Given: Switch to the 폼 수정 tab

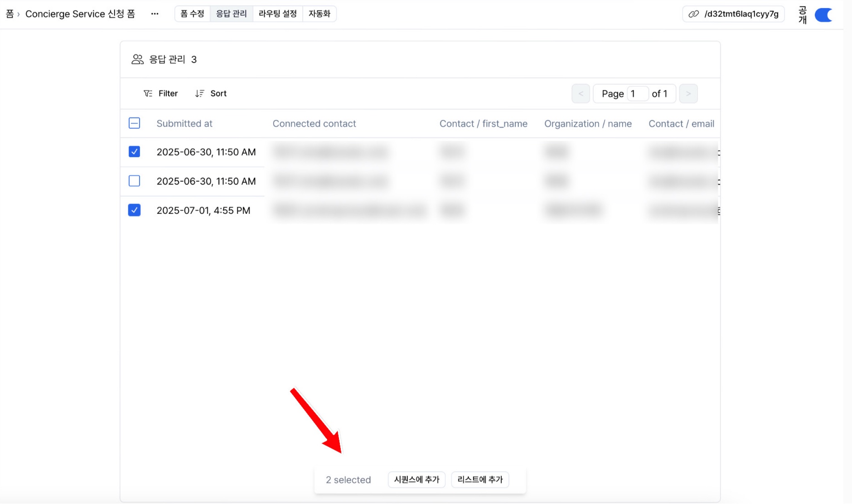Looking at the screenshot, I should (x=193, y=14).
